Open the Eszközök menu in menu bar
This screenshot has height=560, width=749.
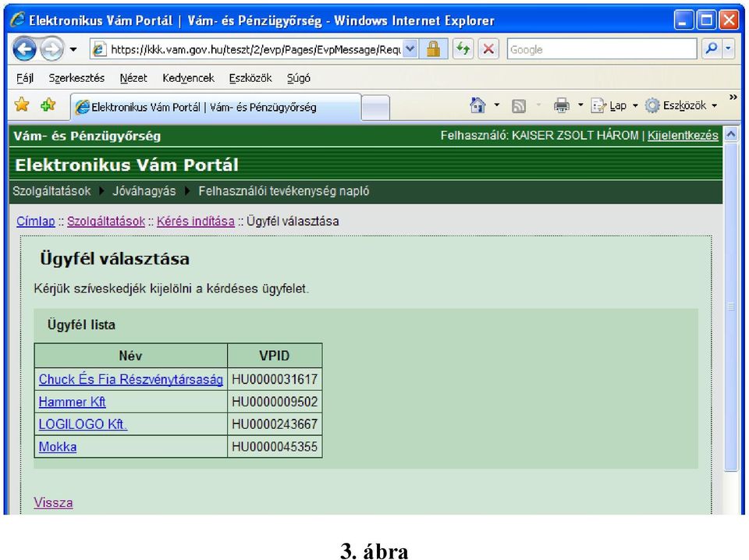250,78
